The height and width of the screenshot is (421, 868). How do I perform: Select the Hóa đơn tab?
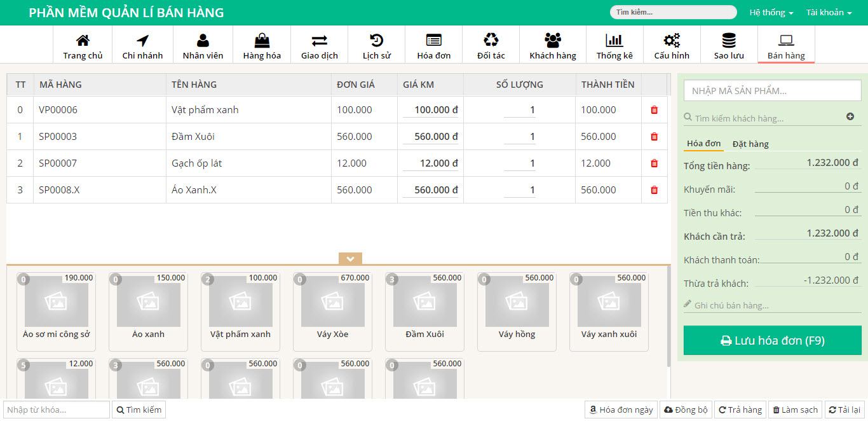coord(703,144)
